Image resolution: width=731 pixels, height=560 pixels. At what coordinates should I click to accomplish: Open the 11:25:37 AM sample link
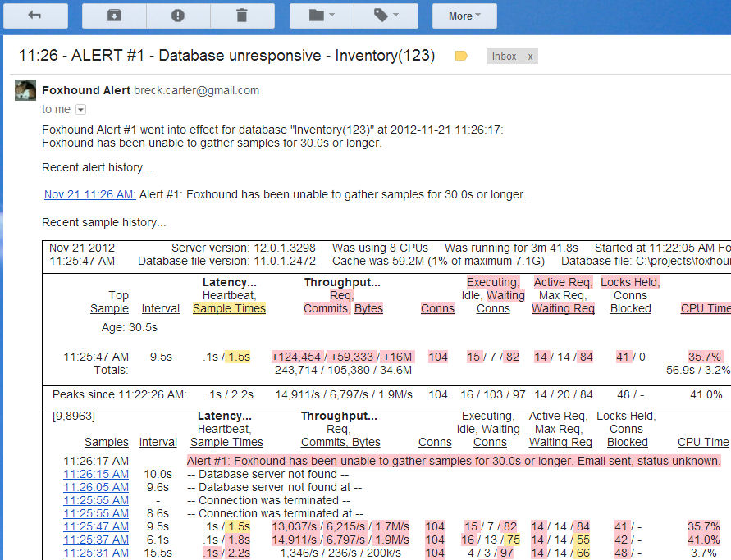click(x=96, y=540)
